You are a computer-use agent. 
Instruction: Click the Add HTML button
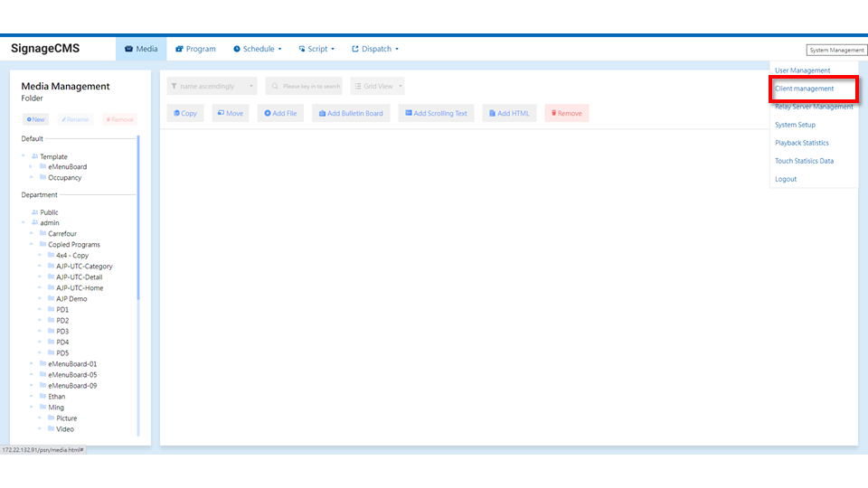[x=510, y=113]
